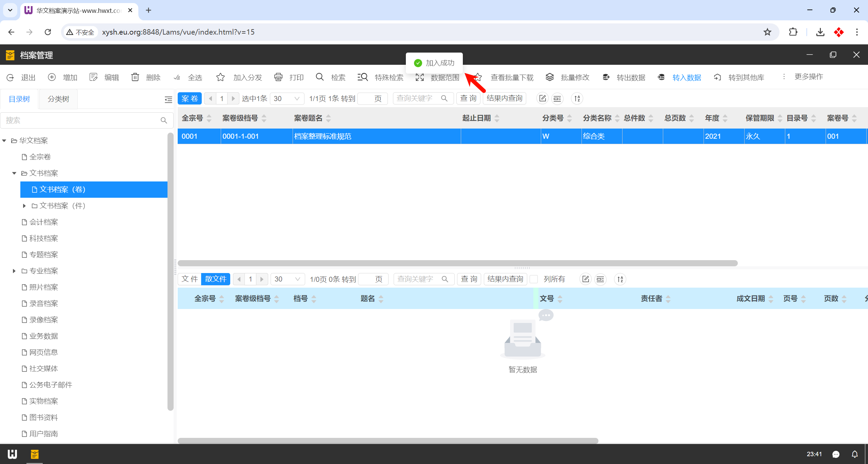Click the 转到其他库 transfer icon

coord(717,77)
